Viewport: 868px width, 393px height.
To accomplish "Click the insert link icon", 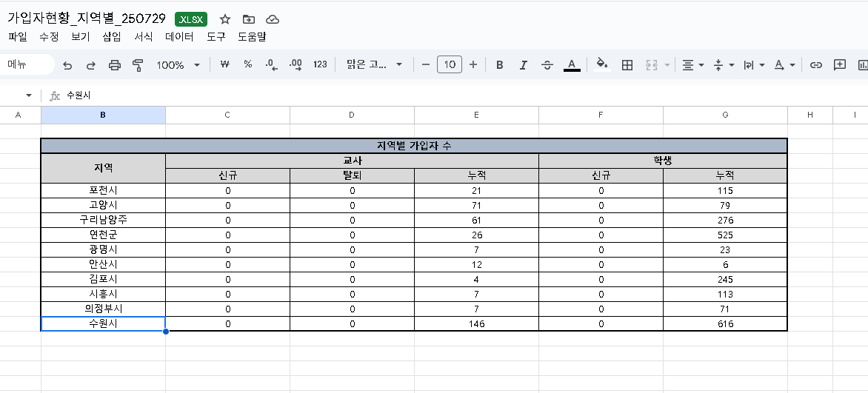I will tap(816, 65).
